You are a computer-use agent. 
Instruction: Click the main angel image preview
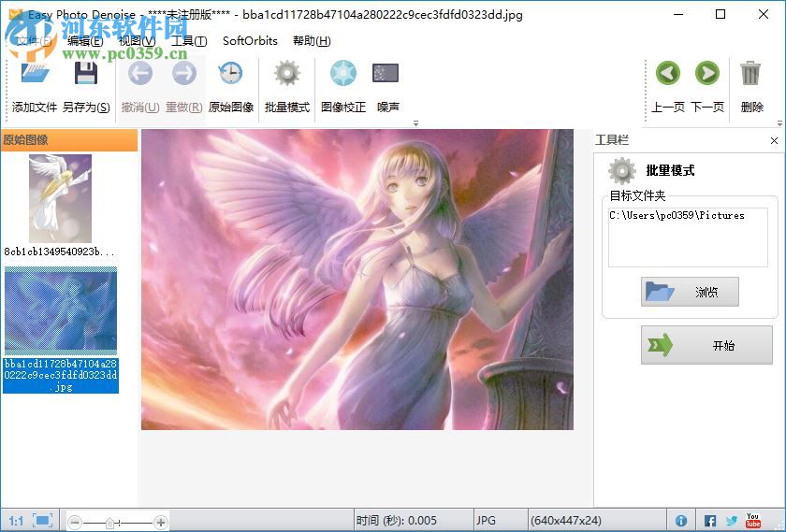(357, 280)
